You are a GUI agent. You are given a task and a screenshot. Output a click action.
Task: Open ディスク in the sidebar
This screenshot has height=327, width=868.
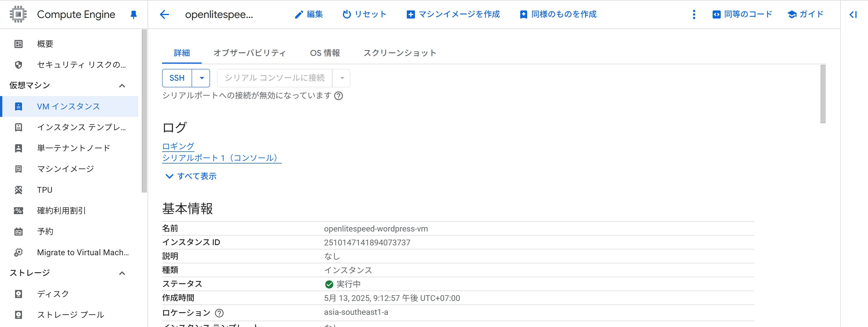click(53, 294)
